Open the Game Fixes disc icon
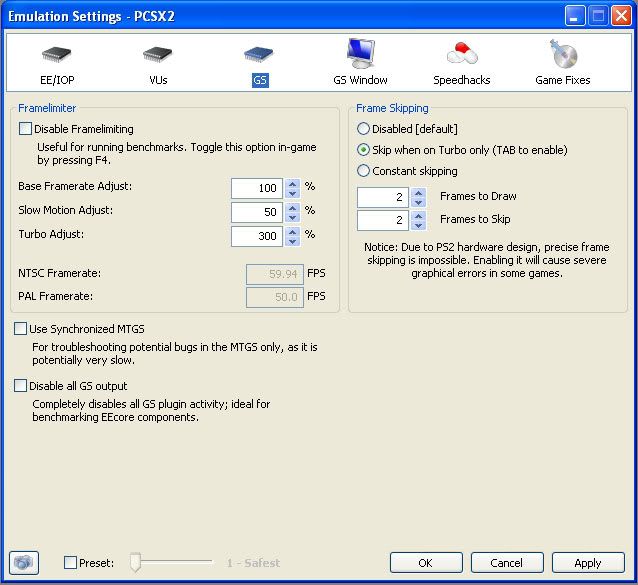The image size is (638, 585). coord(563,54)
